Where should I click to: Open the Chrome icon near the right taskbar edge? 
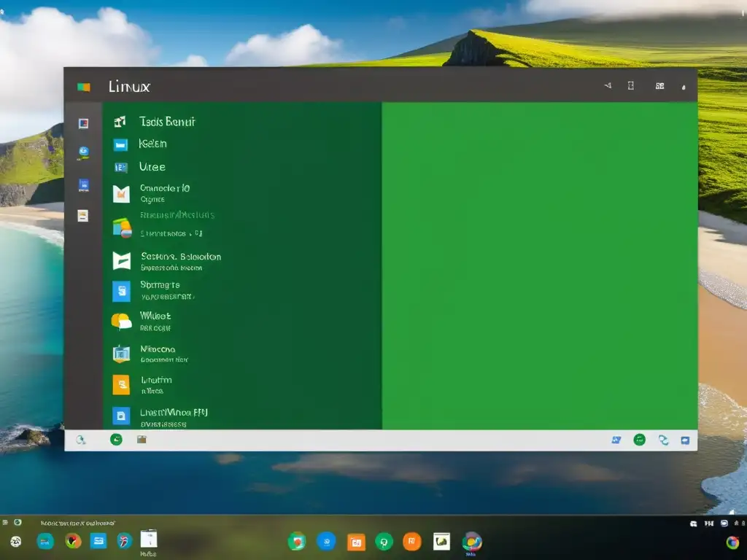click(x=732, y=542)
